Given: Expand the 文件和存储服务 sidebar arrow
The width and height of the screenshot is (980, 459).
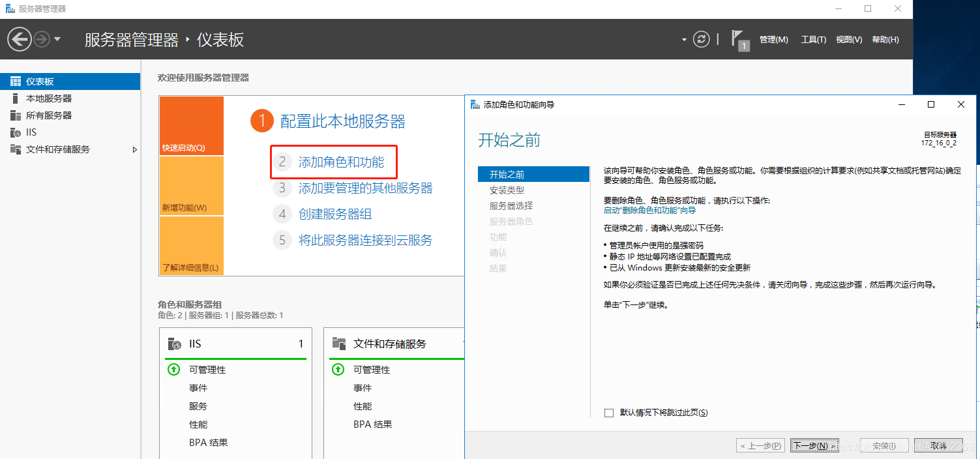Looking at the screenshot, I should click(x=135, y=149).
